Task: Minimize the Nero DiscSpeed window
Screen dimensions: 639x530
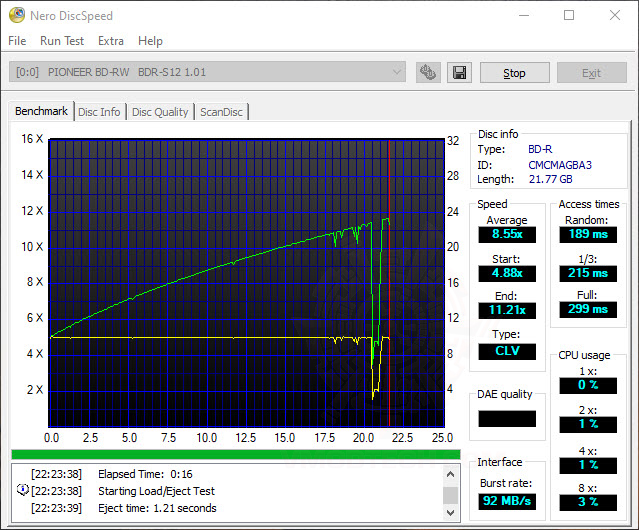Action: [x=524, y=15]
